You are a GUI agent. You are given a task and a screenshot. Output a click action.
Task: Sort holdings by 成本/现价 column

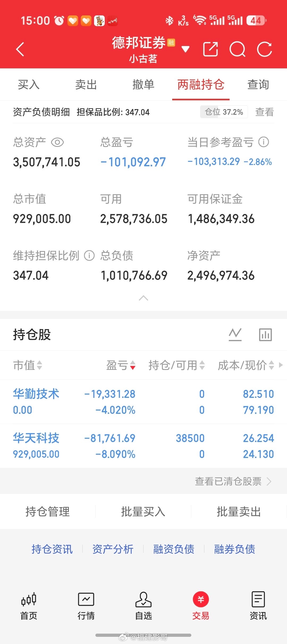(246, 365)
